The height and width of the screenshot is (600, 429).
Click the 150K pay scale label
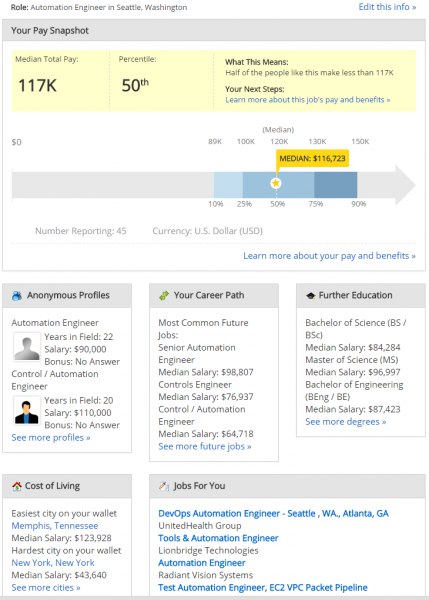point(360,142)
